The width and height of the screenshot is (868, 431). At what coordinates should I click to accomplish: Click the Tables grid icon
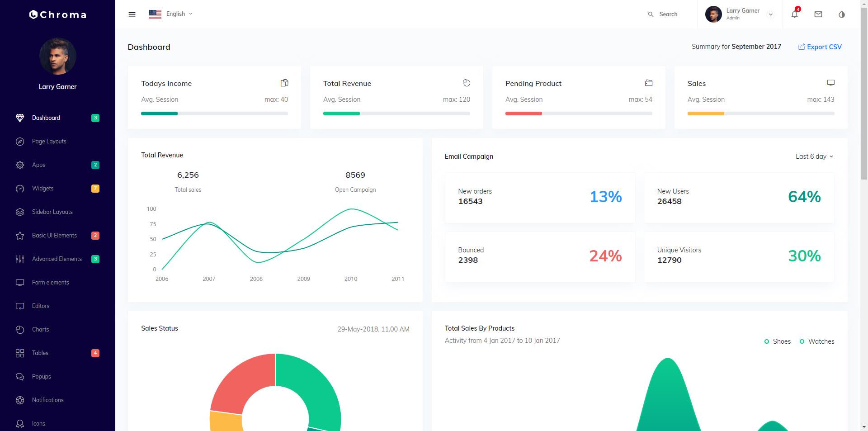tap(20, 353)
